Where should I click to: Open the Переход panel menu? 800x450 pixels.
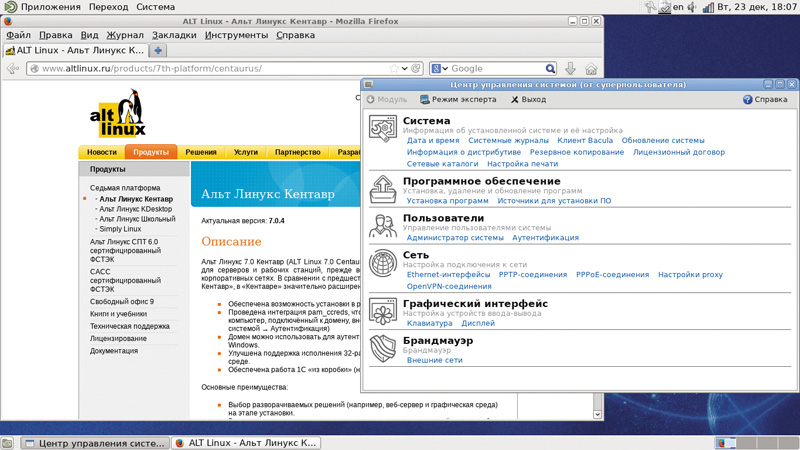point(108,7)
